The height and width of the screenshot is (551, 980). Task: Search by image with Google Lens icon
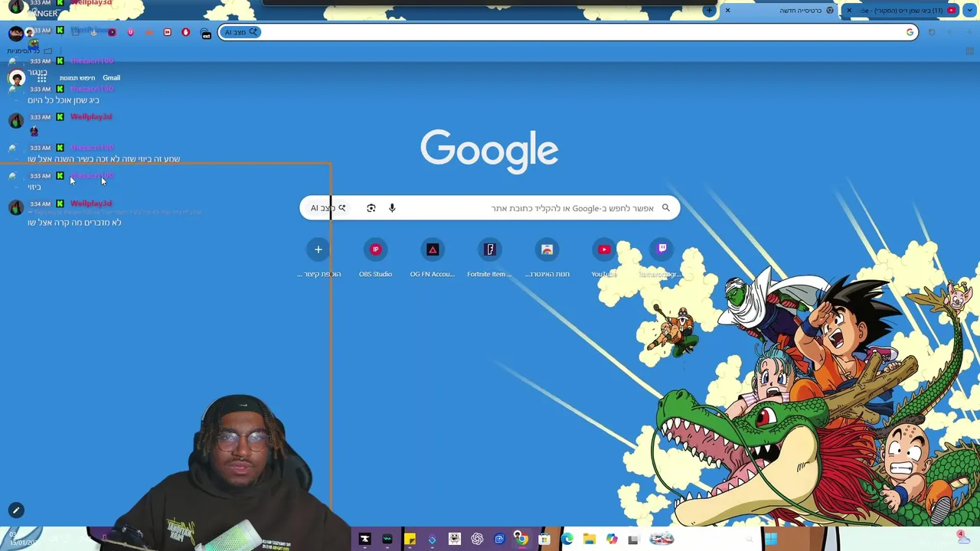[371, 208]
